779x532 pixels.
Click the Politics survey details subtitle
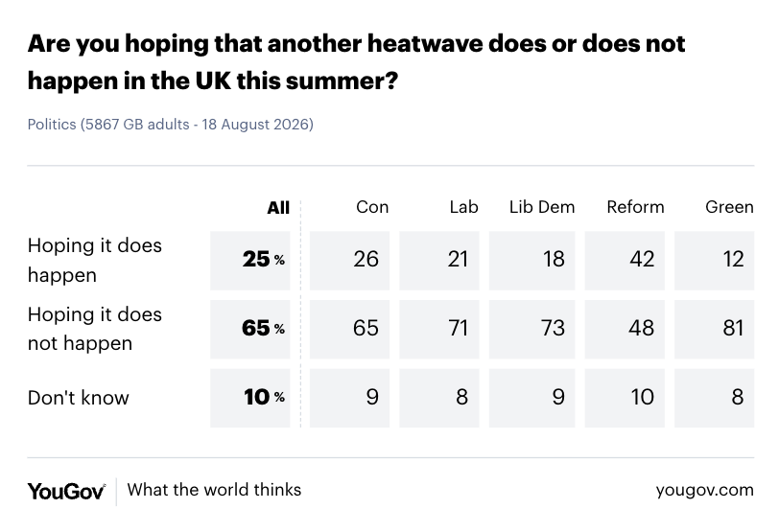171,124
